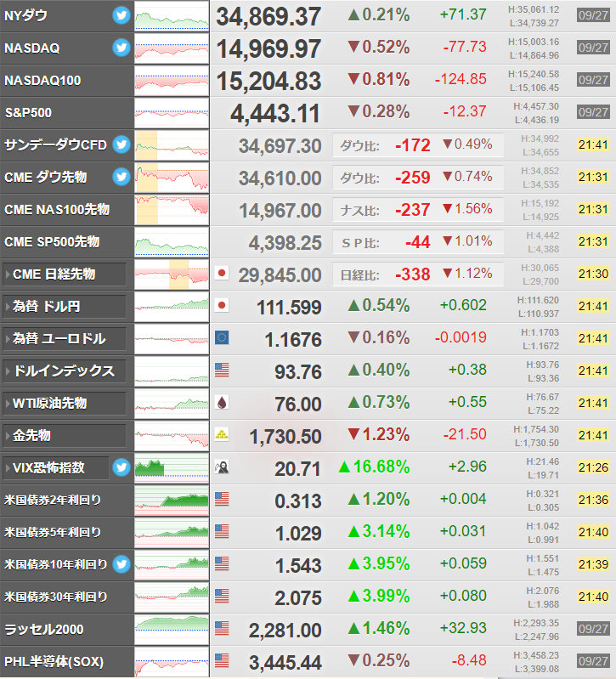Open the PHL半導体(SOX) mini chart
Image resolution: width=616 pixels, height=679 pixels.
tap(172, 662)
